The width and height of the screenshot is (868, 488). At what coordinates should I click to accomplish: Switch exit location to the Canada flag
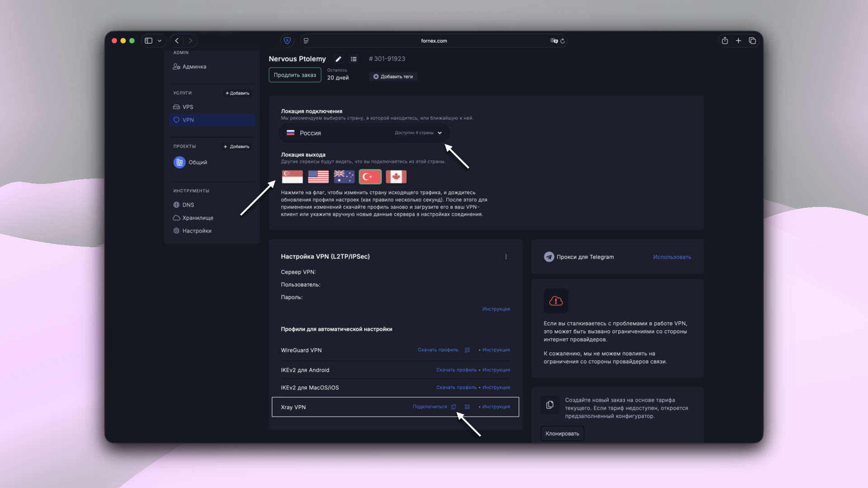pos(396,177)
